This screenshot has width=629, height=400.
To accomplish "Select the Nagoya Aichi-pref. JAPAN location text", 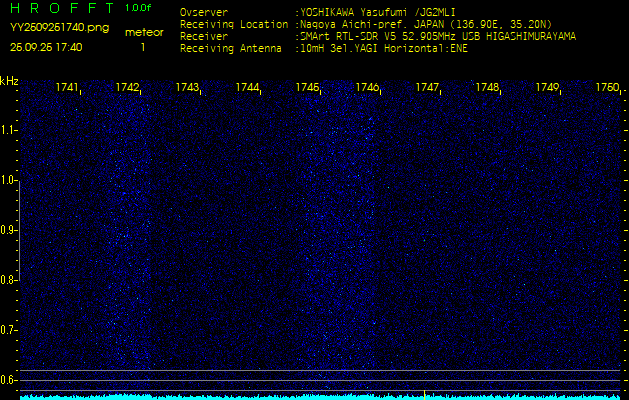I will pyautogui.click(x=426, y=24).
